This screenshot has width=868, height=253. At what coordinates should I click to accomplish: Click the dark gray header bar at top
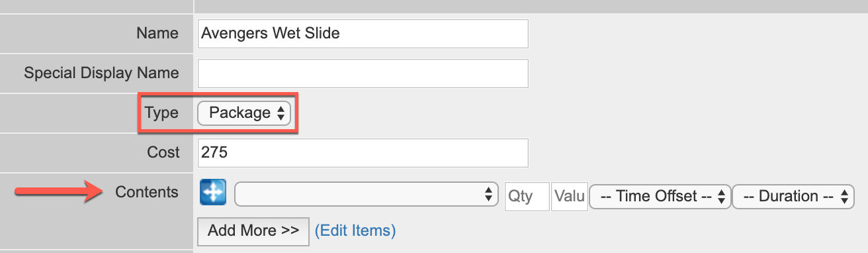click(531, 5)
